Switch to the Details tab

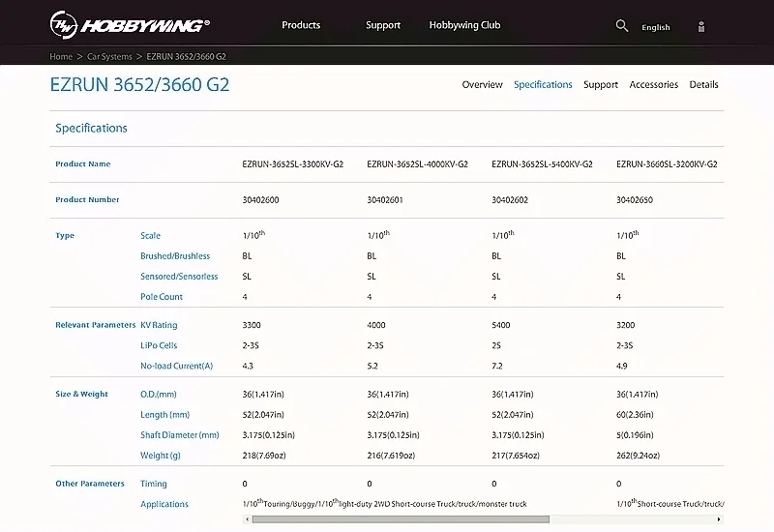(704, 84)
